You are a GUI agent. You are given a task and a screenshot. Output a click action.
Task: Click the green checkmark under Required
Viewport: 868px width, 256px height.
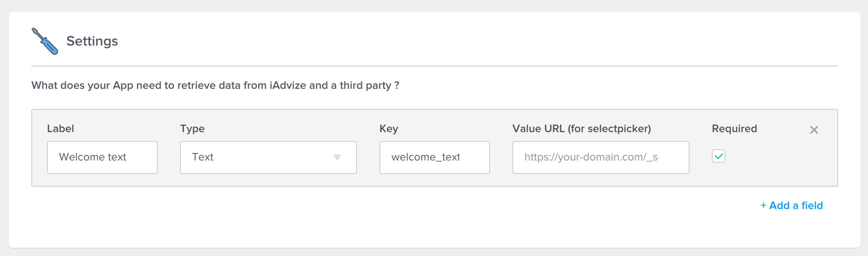[x=718, y=156]
